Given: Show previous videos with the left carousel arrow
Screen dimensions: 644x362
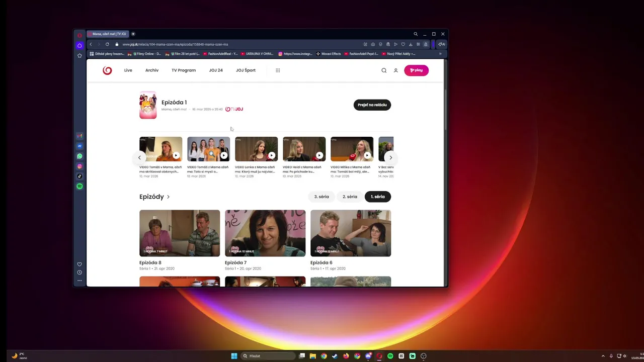Looking at the screenshot, I should pos(139,158).
